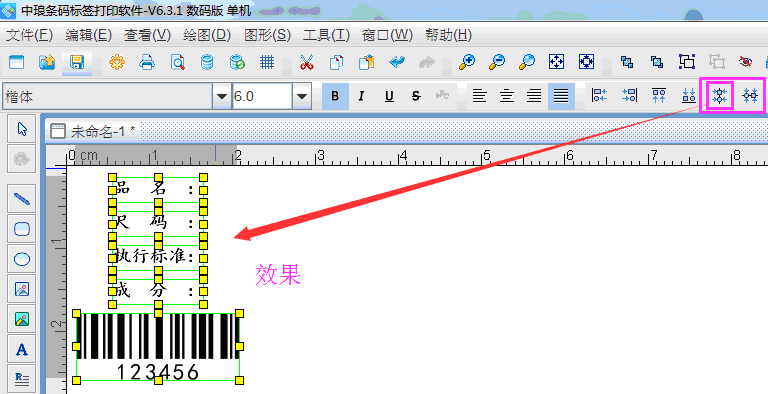Screen dimensions: 768x394
Task: Open the 编辑(E) menu
Action: tap(89, 35)
